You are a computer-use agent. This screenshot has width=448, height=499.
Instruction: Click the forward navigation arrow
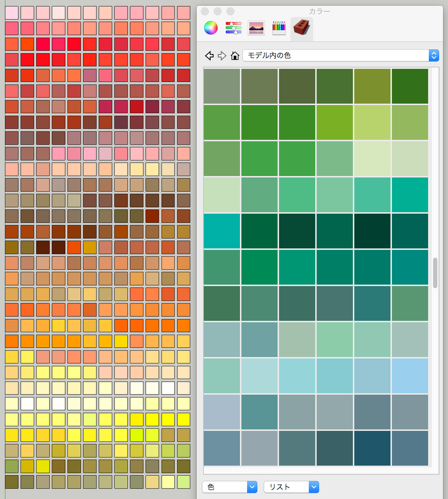click(x=222, y=55)
